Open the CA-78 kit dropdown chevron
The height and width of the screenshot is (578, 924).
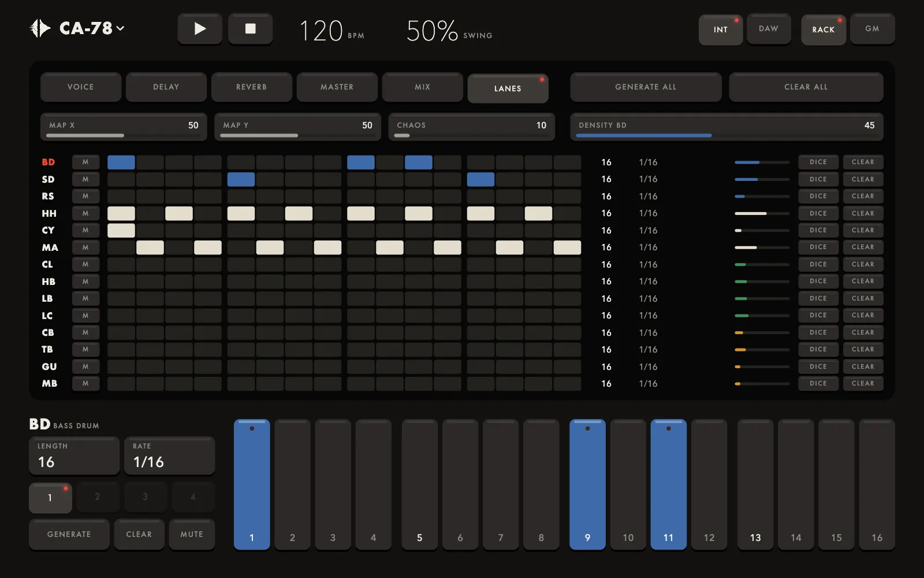(120, 28)
